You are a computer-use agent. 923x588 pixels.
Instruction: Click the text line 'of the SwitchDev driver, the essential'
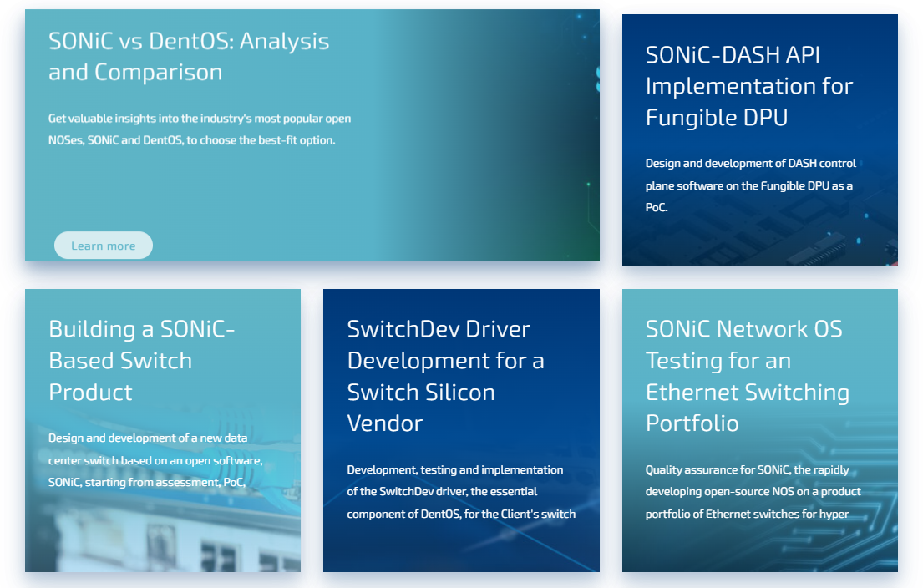pyautogui.click(x=442, y=491)
